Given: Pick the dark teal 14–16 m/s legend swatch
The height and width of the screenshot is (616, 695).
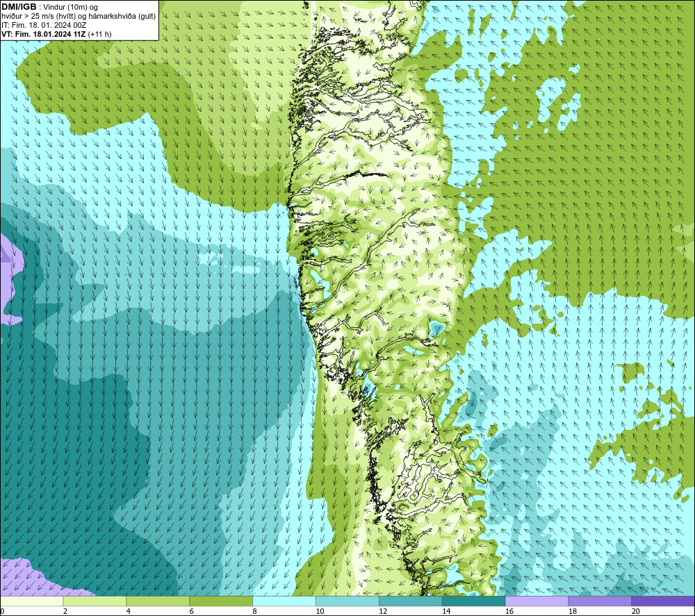Looking at the screenshot, I should pyautogui.click(x=473, y=601).
